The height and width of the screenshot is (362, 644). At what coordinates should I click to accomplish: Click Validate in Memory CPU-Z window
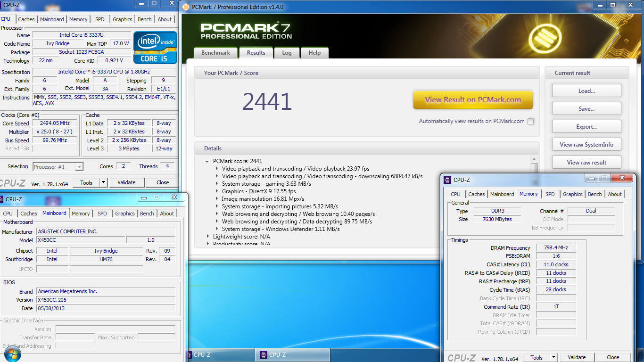click(x=577, y=357)
